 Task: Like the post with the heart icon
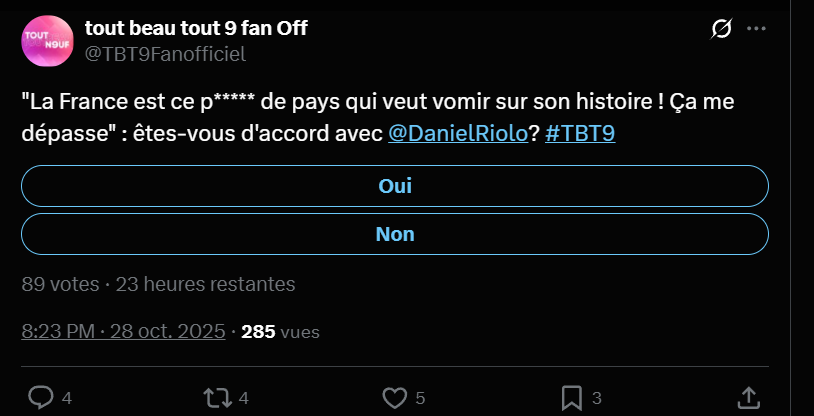395,398
